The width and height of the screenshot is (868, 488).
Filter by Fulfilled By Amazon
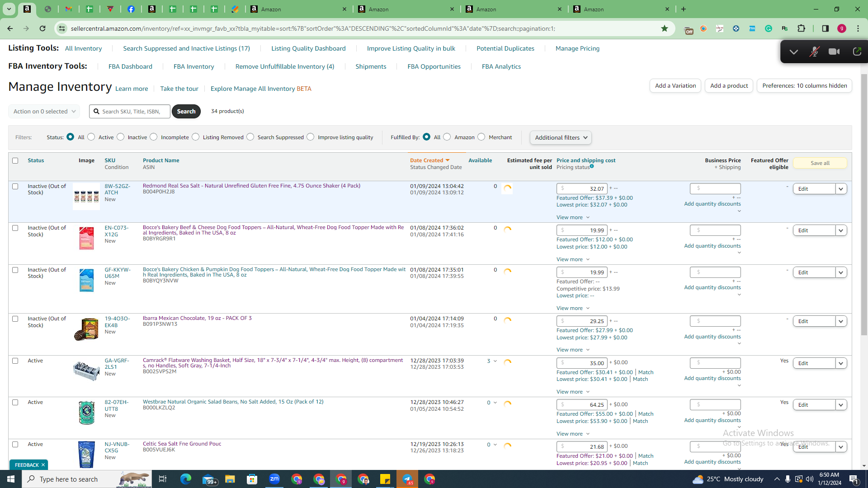(x=447, y=137)
